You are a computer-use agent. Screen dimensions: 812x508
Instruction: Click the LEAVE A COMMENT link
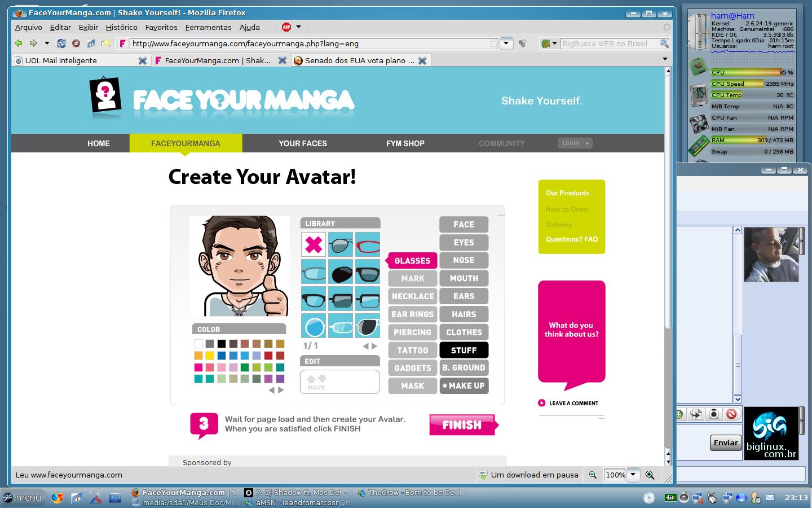tap(568, 403)
